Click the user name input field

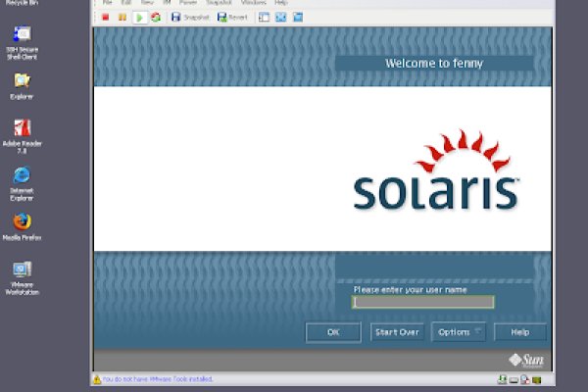[x=423, y=302]
